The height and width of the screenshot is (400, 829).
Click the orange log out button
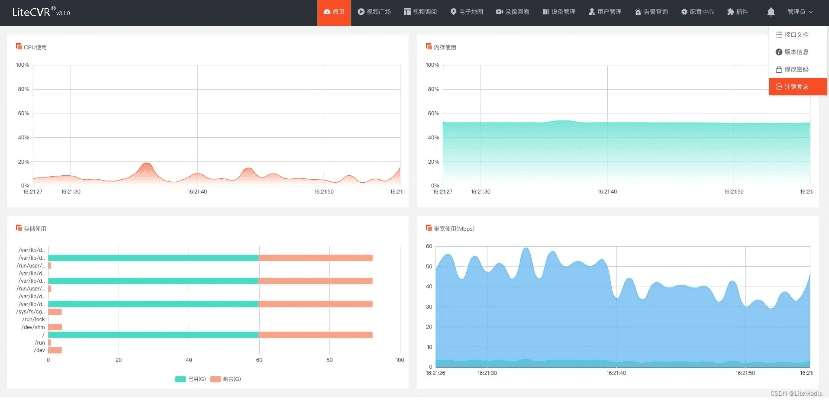pos(797,86)
